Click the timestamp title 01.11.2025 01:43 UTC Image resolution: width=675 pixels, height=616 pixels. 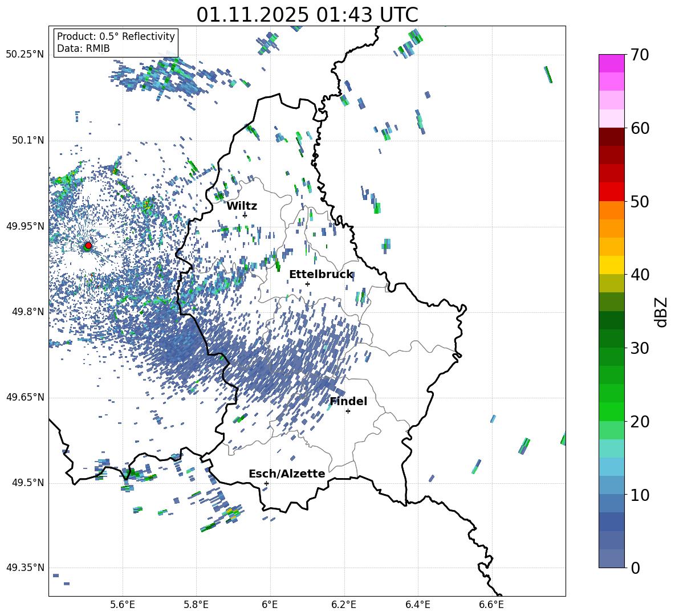[x=307, y=15]
